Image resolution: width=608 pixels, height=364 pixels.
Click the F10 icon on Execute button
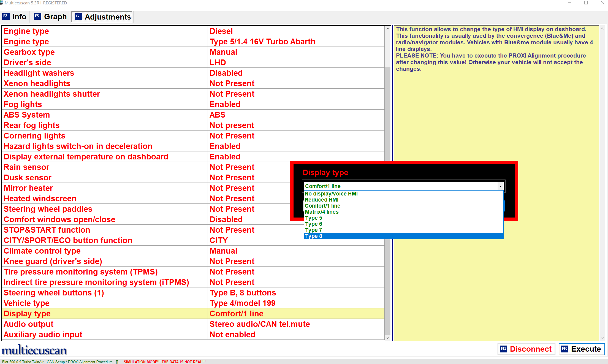[564, 349]
